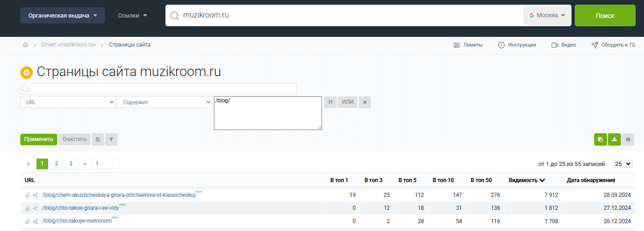Remove the filter condition with the x button
The height and width of the screenshot is (231, 644).
[365, 102]
